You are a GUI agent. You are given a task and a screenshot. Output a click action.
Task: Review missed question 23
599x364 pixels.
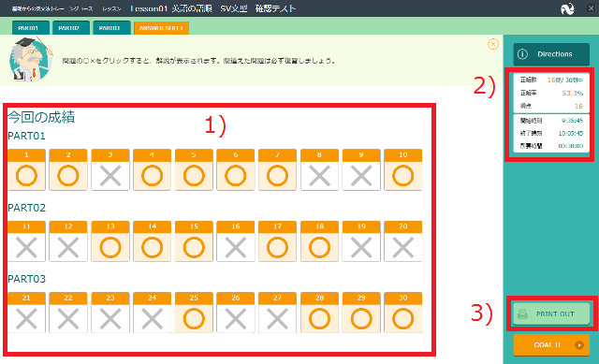[x=110, y=313]
